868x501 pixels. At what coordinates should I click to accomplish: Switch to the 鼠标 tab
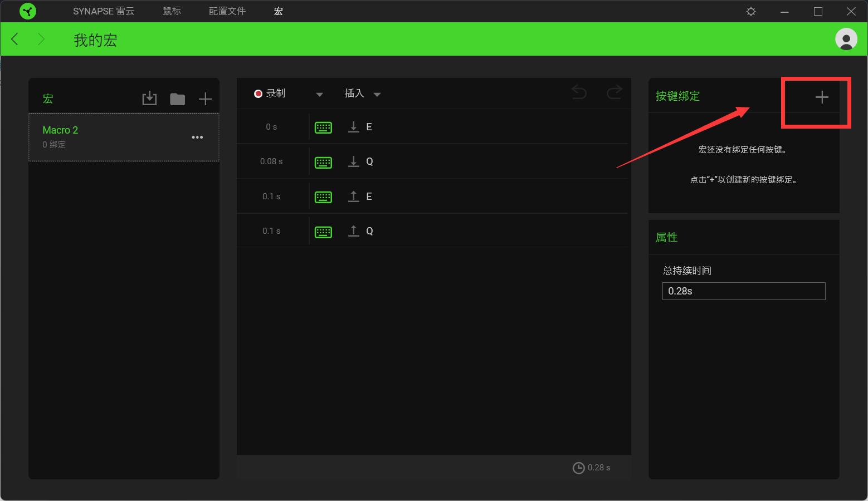(x=172, y=11)
